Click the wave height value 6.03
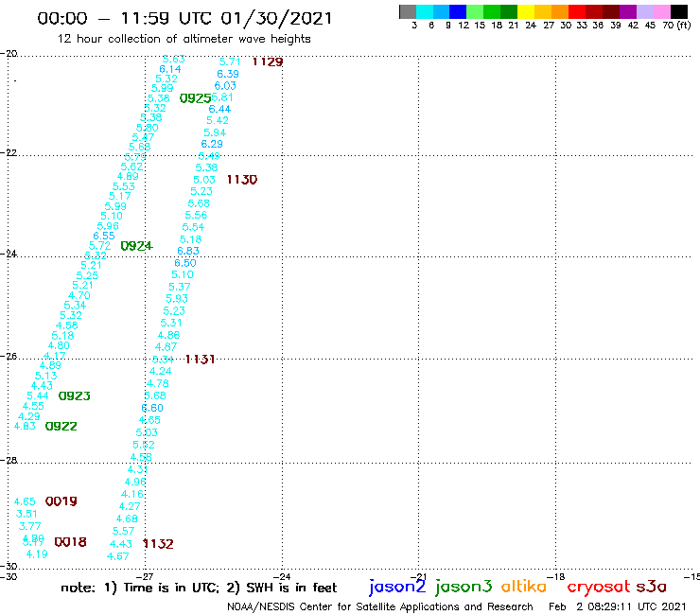The width and height of the screenshot is (700, 615). click(x=225, y=85)
